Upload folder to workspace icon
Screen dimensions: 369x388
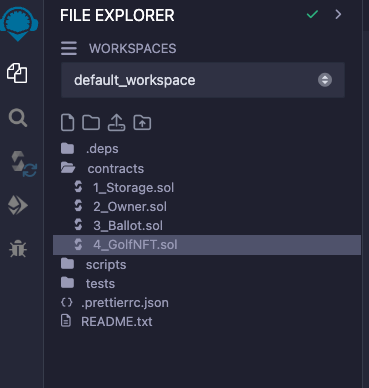pos(142,122)
